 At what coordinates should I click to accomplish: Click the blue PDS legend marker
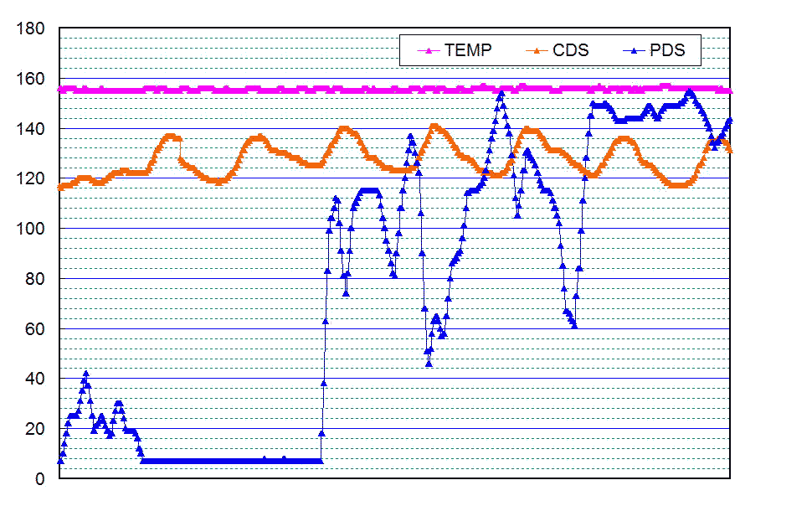(634, 51)
